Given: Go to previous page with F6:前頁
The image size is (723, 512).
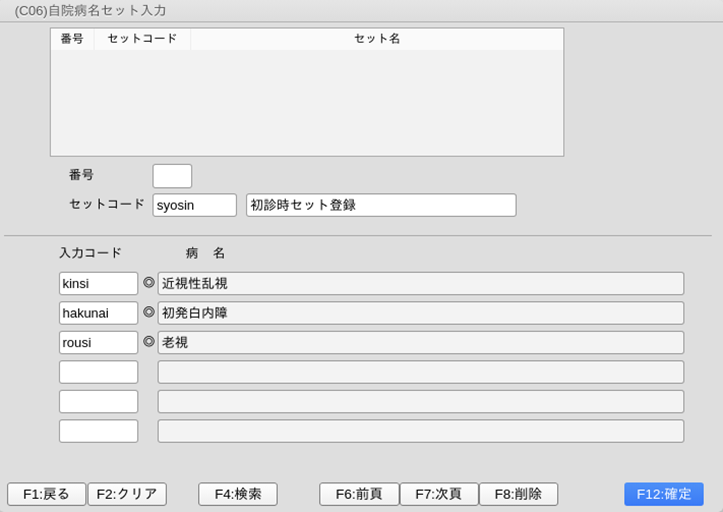Looking at the screenshot, I should [x=359, y=494].
